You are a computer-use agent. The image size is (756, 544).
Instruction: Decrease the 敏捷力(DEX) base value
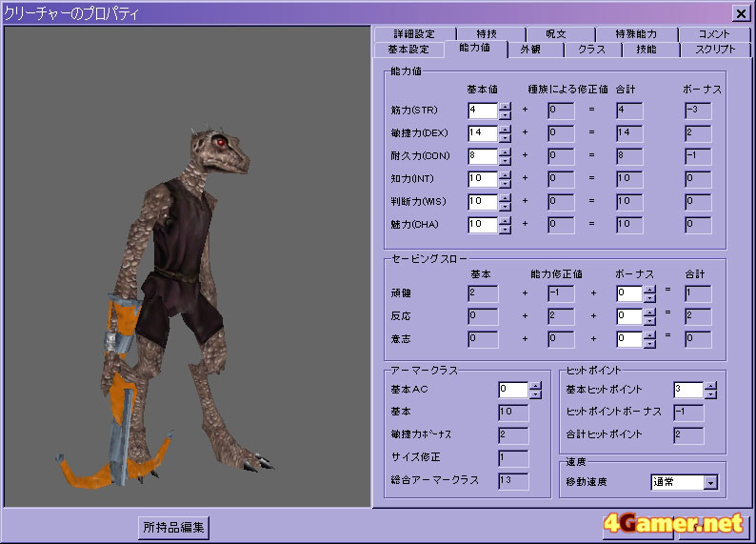click(x=505, y=138)
